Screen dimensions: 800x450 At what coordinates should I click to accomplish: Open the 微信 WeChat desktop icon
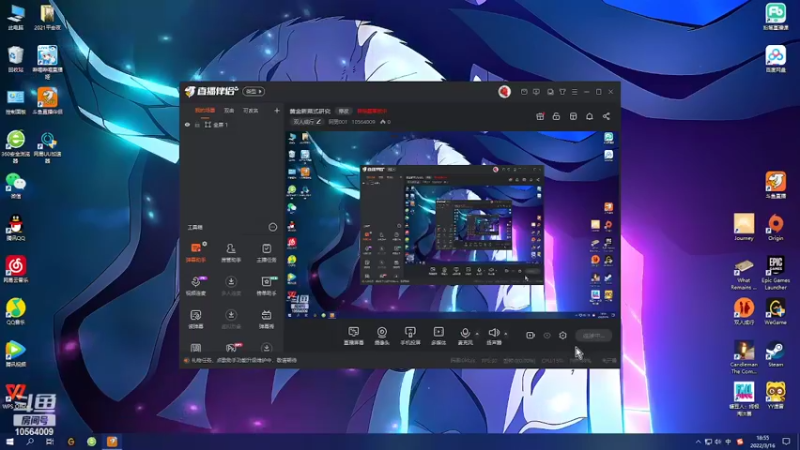click(x=16, y=186)
